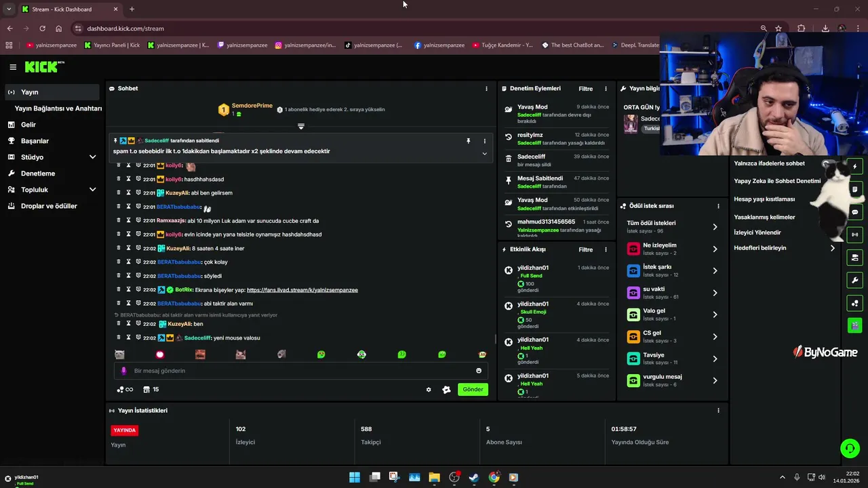Expand the Stüdyo sidebar section
868x488 pixels.
click(x=93, y=157)
